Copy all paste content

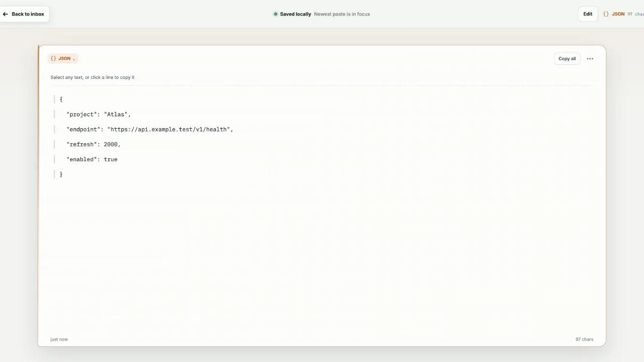(x=567, y=59)
